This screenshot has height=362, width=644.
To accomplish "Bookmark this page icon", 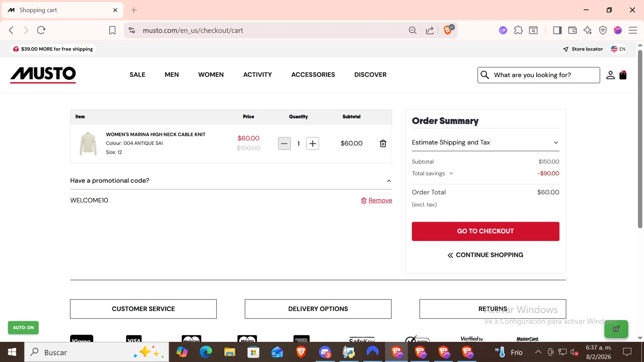I will tap(112, 30).
